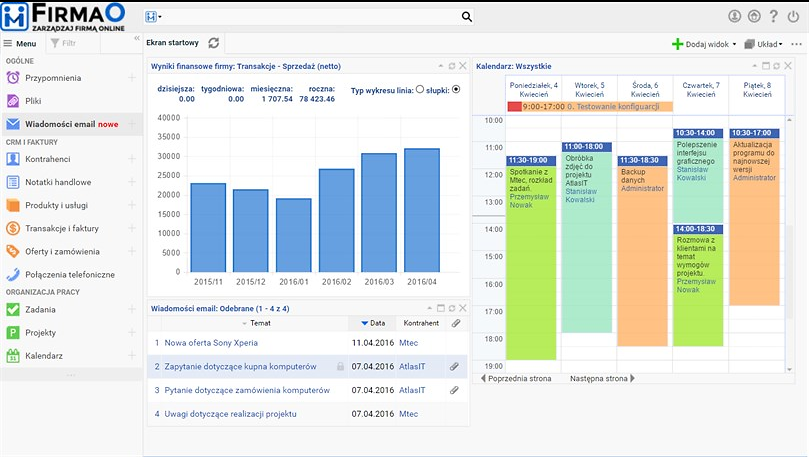
Task: Select the 'słupki' chart type radio
Action: [x=456, y=89]
